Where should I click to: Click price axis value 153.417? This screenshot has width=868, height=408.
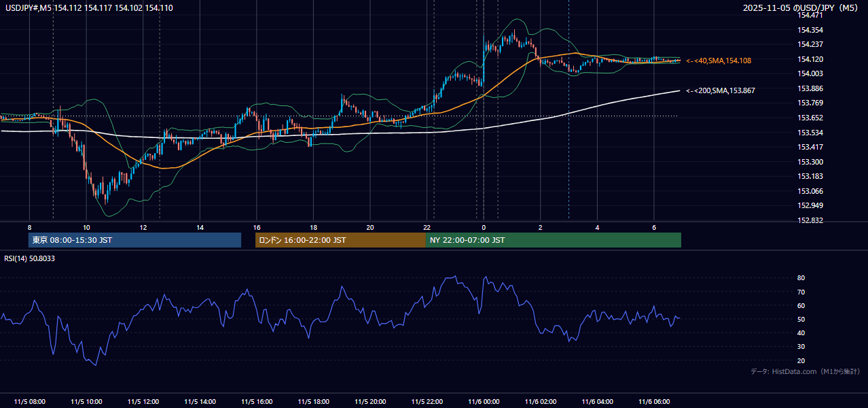coord(810,147)
